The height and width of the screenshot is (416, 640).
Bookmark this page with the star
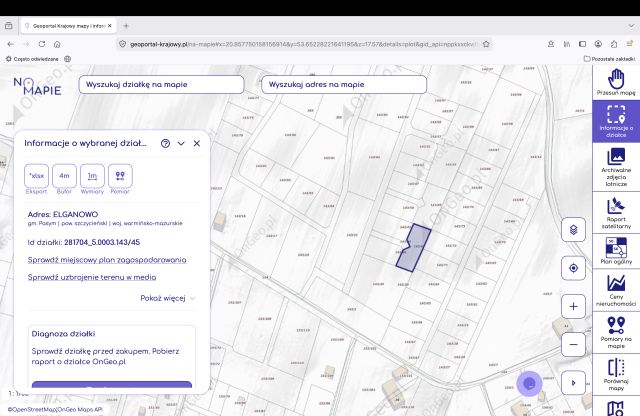[x=486, y=44]
